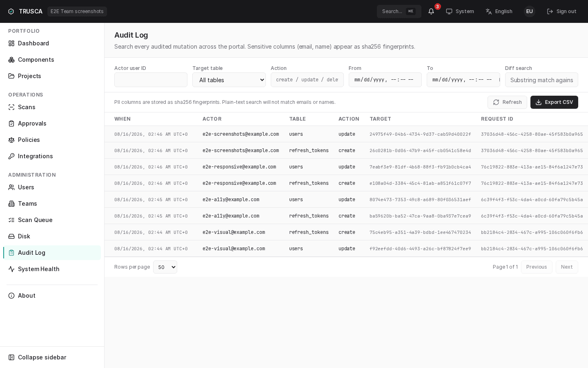
Task: Click the Components sidebar icon
Action: [x=11, y=60]
